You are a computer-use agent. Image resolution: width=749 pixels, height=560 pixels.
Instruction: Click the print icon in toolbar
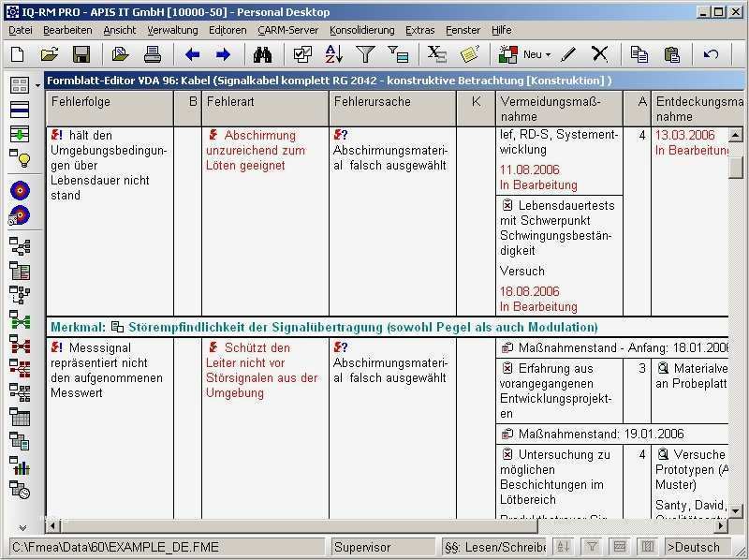click(153, 54)
